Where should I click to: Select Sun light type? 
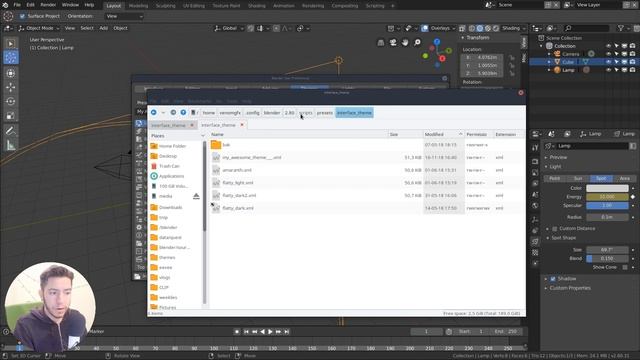pos(578,178)
